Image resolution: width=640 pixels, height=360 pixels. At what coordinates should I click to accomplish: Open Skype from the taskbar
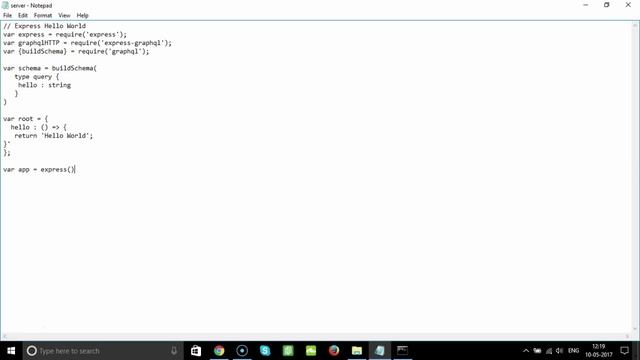coord(265,351)
